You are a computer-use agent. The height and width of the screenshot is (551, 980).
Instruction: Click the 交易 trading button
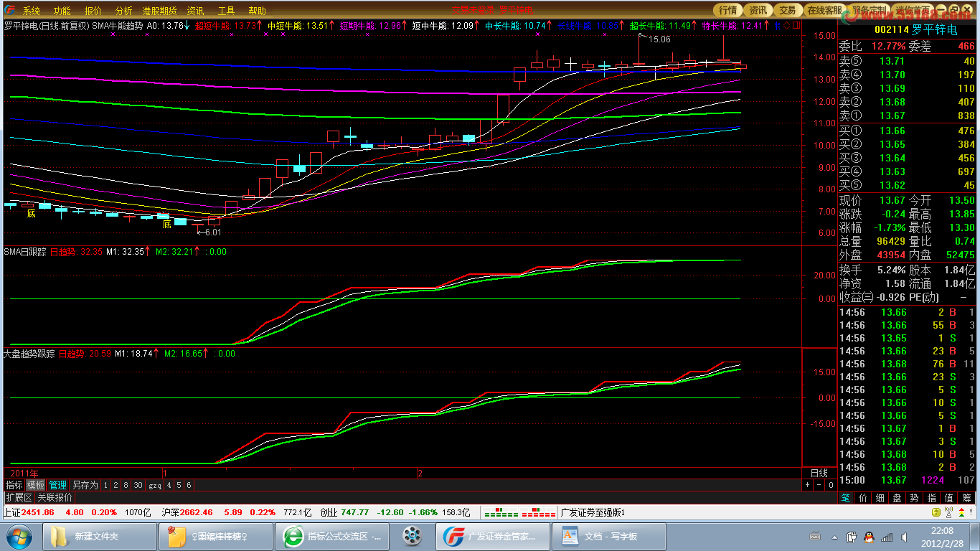(x=788, y=10)
